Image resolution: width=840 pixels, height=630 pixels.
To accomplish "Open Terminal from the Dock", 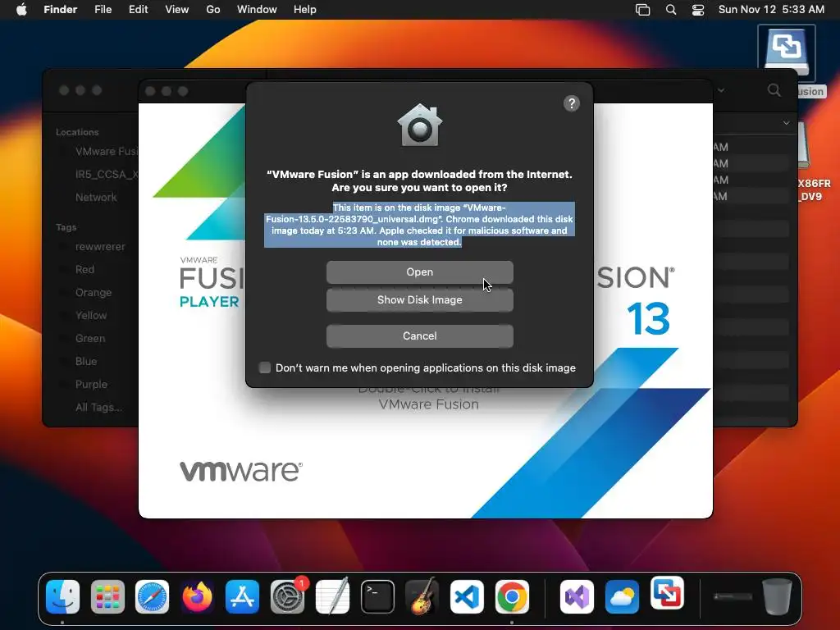I will [377, 596].
